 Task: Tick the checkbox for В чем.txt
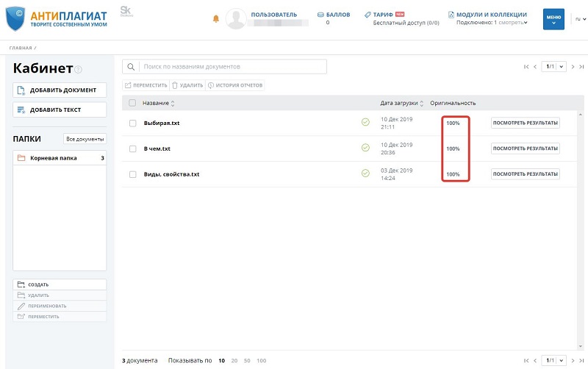pyautogui.click(x=133, y=149)
